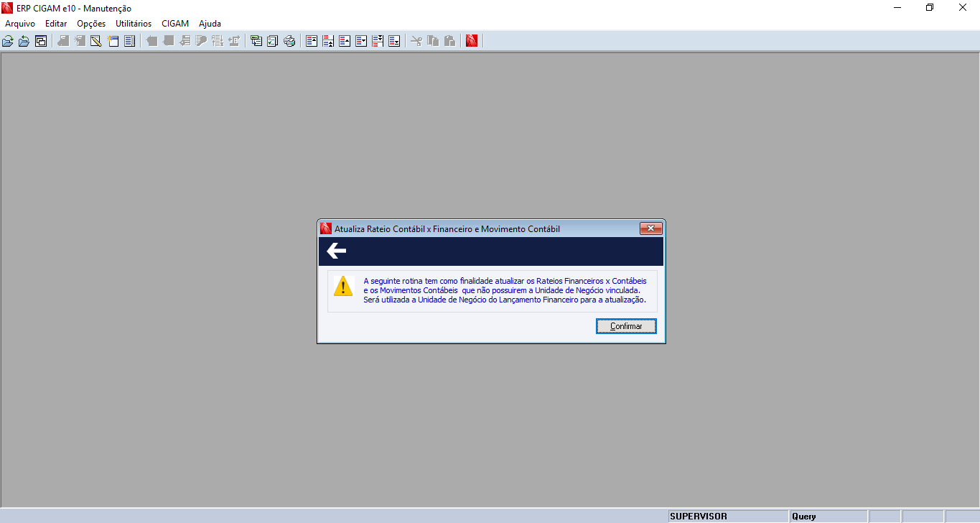Image resolution: width=980 pixels, height=523 pixels.
Task: Open the Utilitários menu
Action: (134, 24)
